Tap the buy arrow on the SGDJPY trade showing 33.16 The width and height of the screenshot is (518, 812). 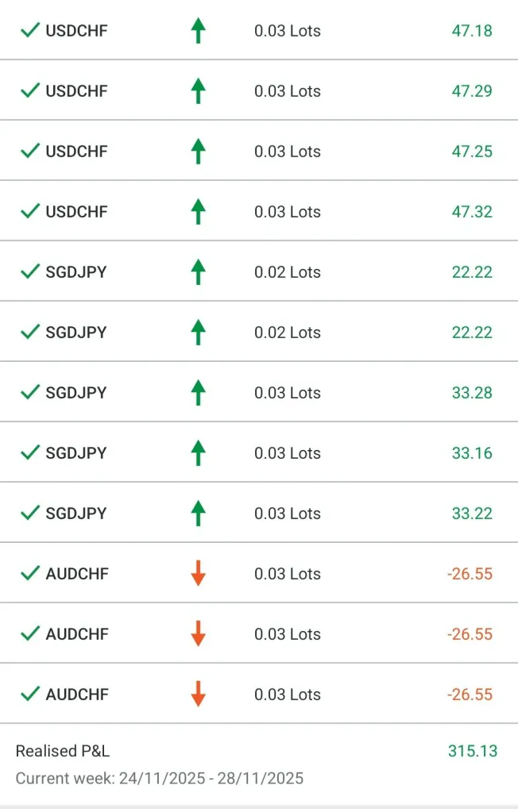pyautogui.click(x=199, y=453)
